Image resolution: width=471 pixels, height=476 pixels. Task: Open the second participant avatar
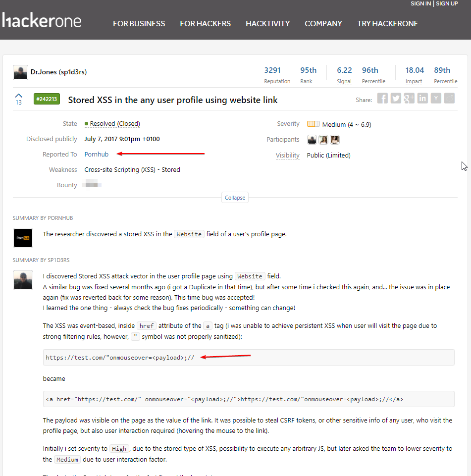coord(323,140)
